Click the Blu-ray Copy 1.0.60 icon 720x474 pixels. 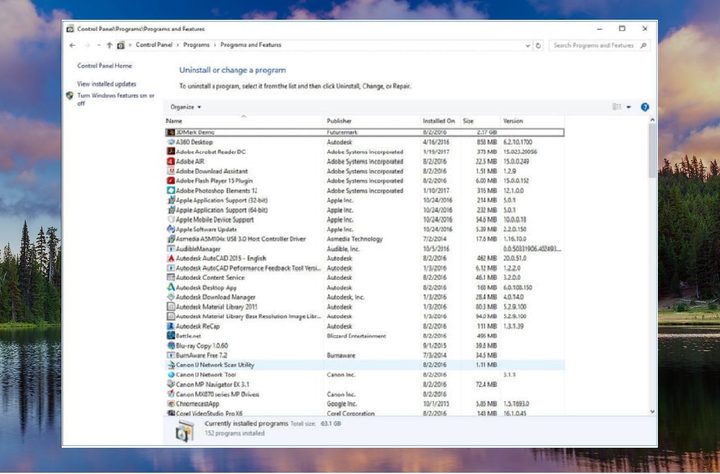[x=171, y=345]
